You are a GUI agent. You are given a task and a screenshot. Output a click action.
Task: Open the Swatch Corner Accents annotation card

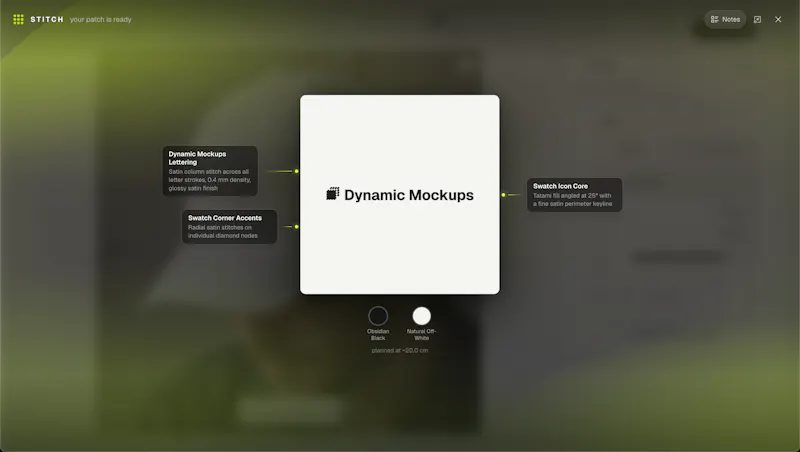pos(230,227)
